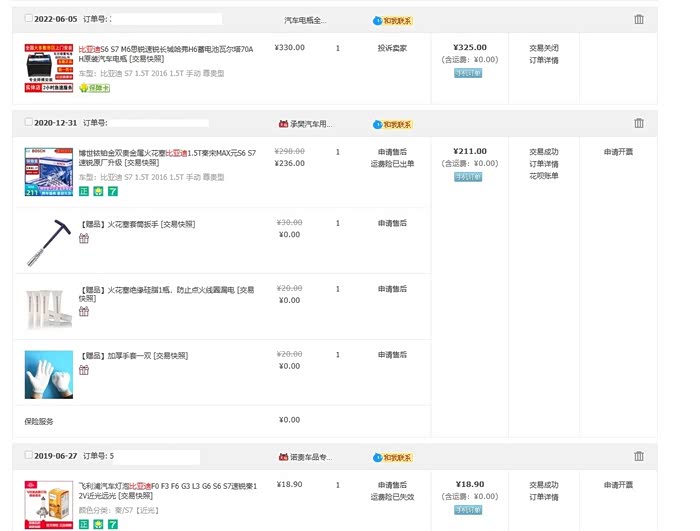
Task: Open 和我联系 chat for 2020-12-31 order
Action: 392,124
